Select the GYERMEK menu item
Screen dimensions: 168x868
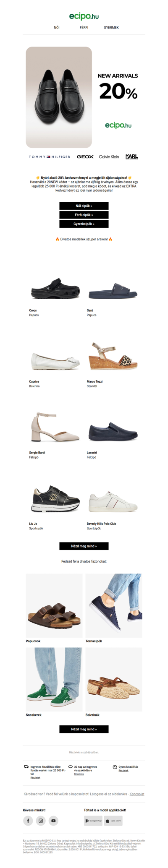pos(111,27)
